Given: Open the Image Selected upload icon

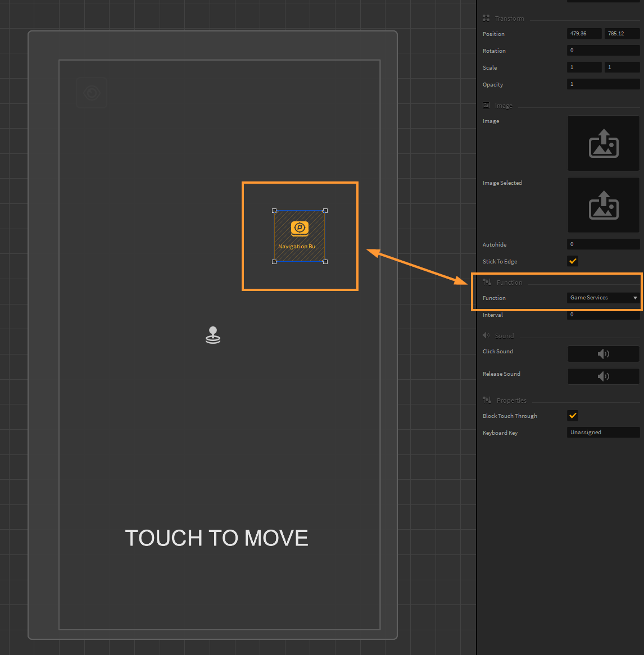Looking at the screenshot, I should [x=603, y=206].
